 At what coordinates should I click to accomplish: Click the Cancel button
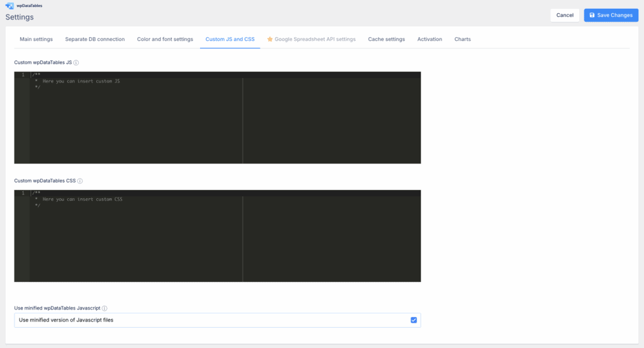565,15
